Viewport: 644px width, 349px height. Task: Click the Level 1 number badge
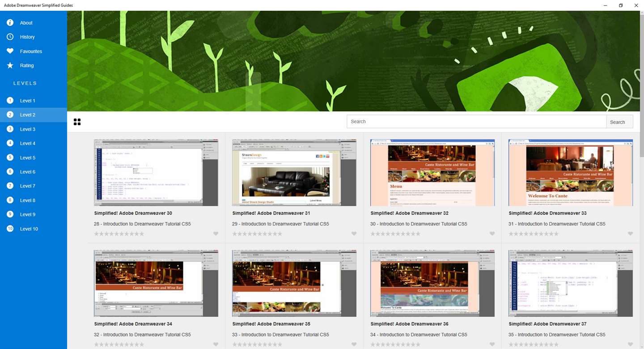point(10,101)
